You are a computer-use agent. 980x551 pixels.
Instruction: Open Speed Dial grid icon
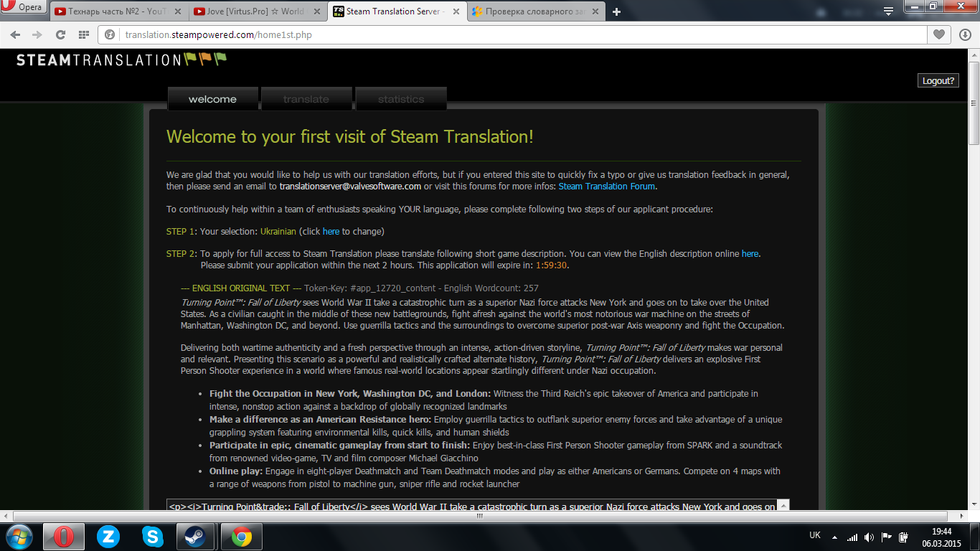84,34
